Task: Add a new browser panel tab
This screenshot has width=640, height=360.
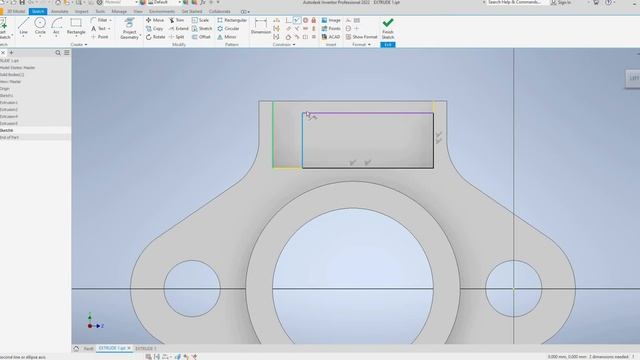Action: click(x=11, y=53)
